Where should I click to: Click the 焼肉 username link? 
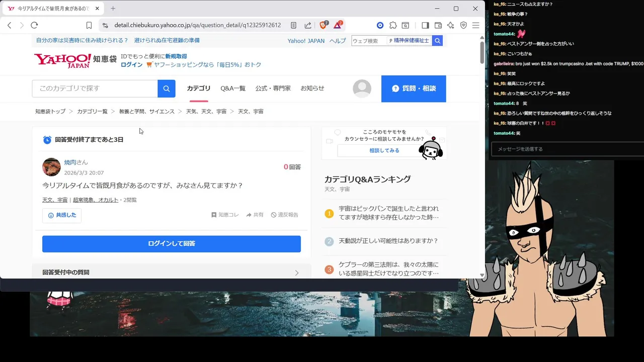click(70, 162)
